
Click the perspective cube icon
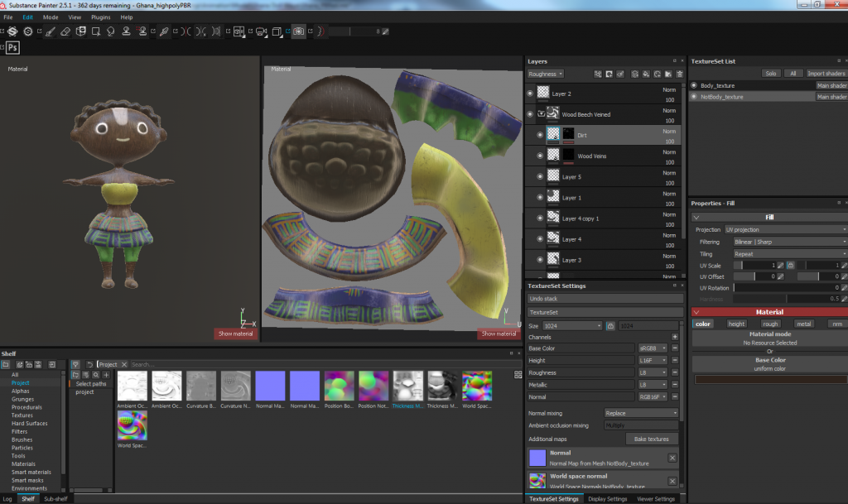click(x=277, y=32)
